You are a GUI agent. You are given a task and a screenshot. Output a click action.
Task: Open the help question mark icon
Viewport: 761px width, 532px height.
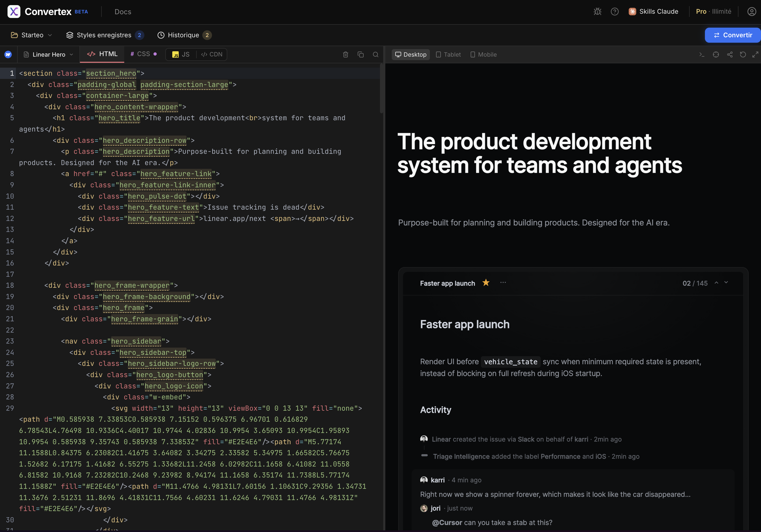(614, 12)
